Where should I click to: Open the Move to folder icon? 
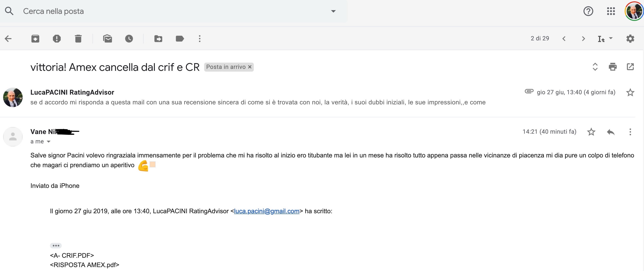[158, 39]
